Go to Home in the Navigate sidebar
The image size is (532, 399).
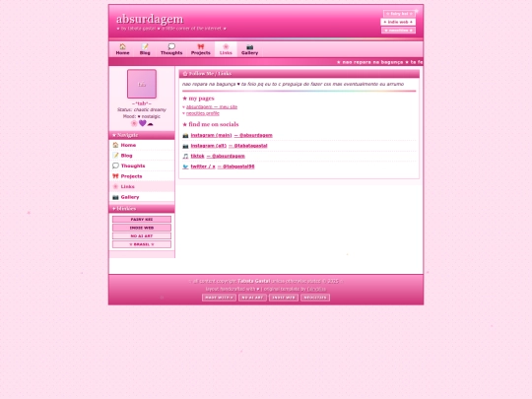pyautogui.click(x=142, y=145)
